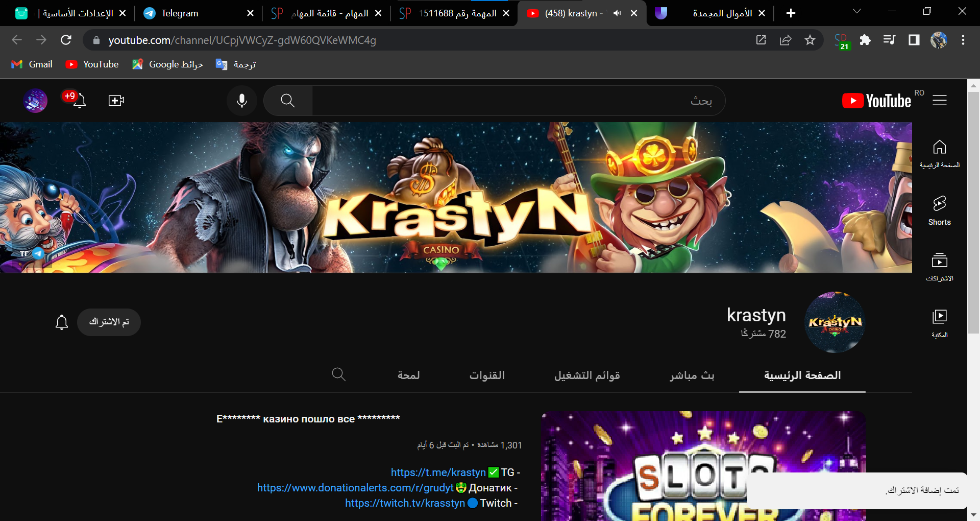Open the twitch.tv/krasstyn link
980x521 pixels.
click(405, 503)
